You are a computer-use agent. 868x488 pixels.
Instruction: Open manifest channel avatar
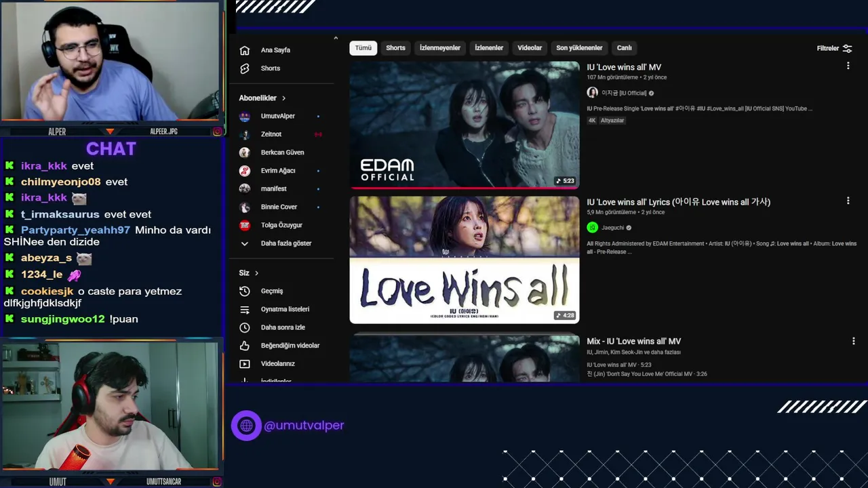tap(245, 188)
